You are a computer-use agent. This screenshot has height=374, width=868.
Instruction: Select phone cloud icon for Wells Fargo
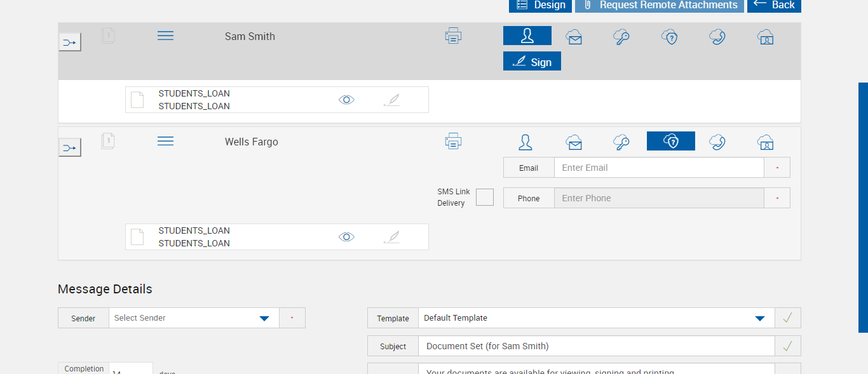[x=717, y=142]
